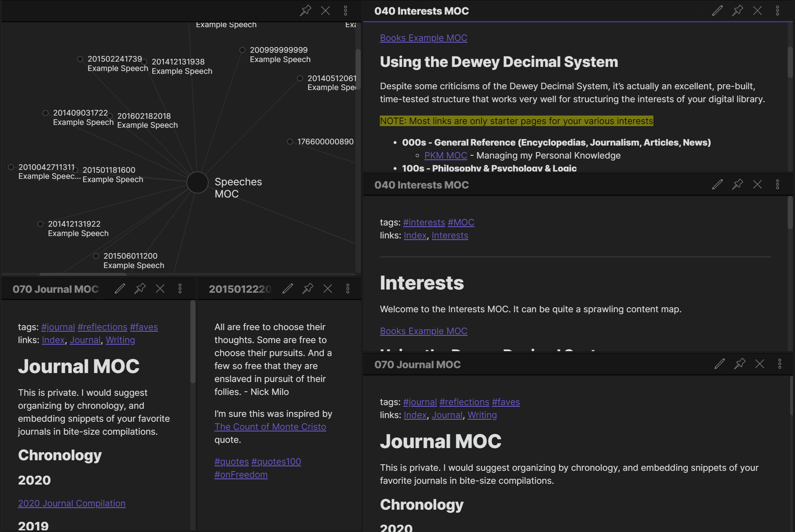Activate the 2015012220 pane title
Screen dimensions: 795x532
(239, 289)
